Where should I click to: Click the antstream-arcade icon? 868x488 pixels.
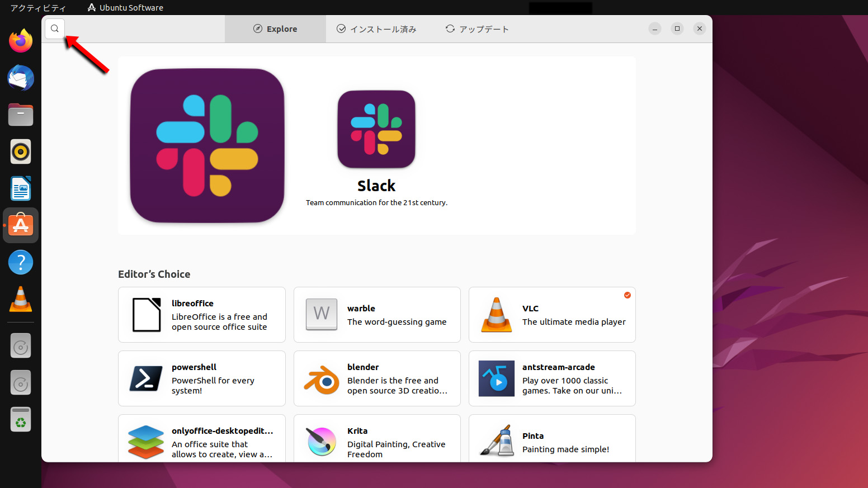click(x=497, y=378)
